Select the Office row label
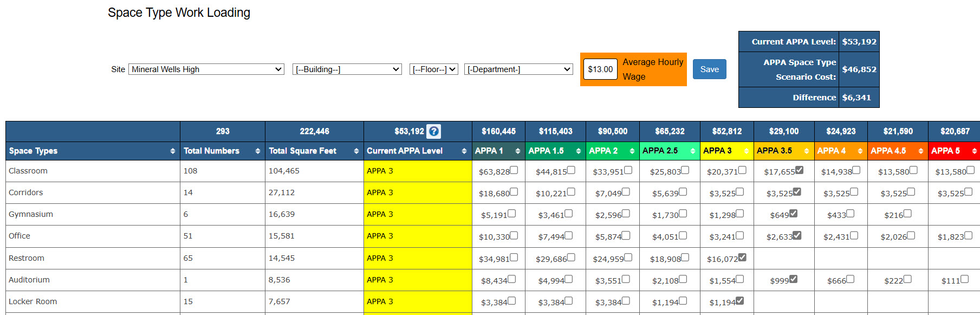 tap(20, 236)
